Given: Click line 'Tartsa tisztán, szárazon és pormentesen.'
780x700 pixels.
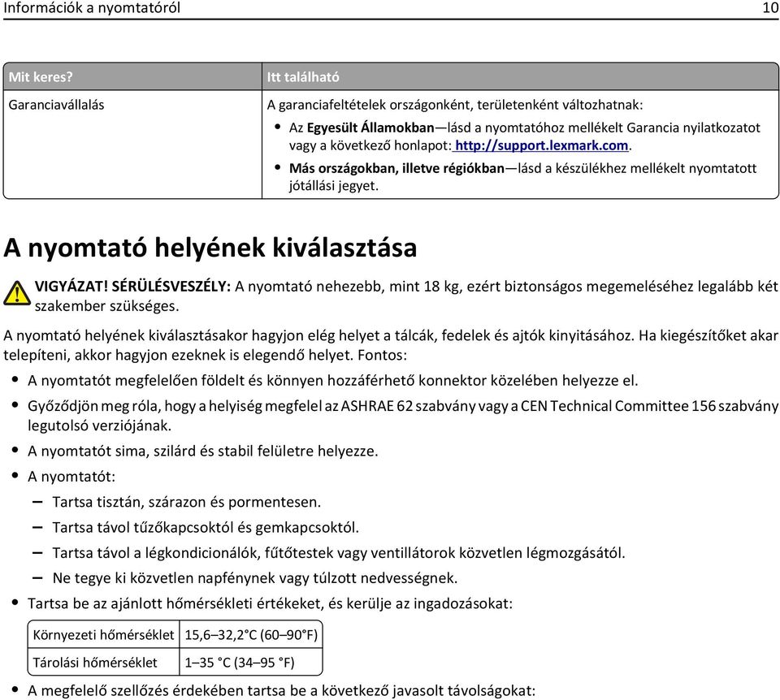Looking at the screenshot, I should click(187, 502).
